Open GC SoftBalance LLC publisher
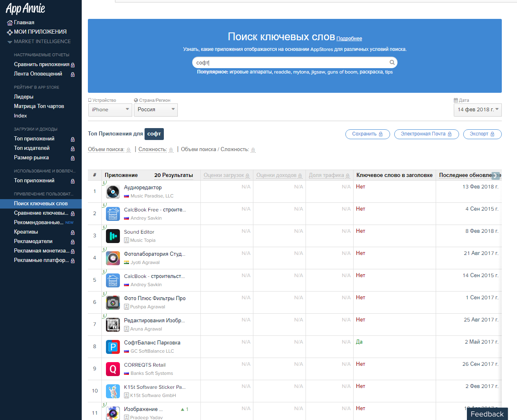 point(152,351)
